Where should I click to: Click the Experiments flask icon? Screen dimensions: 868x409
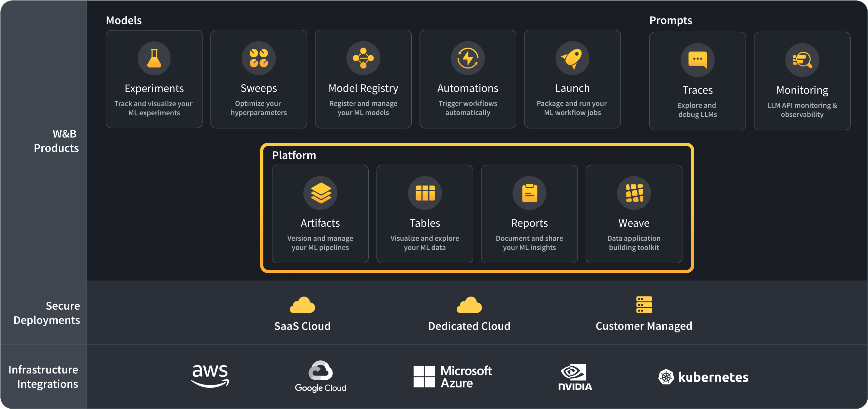pyautogui.click(x=154, y=58)
